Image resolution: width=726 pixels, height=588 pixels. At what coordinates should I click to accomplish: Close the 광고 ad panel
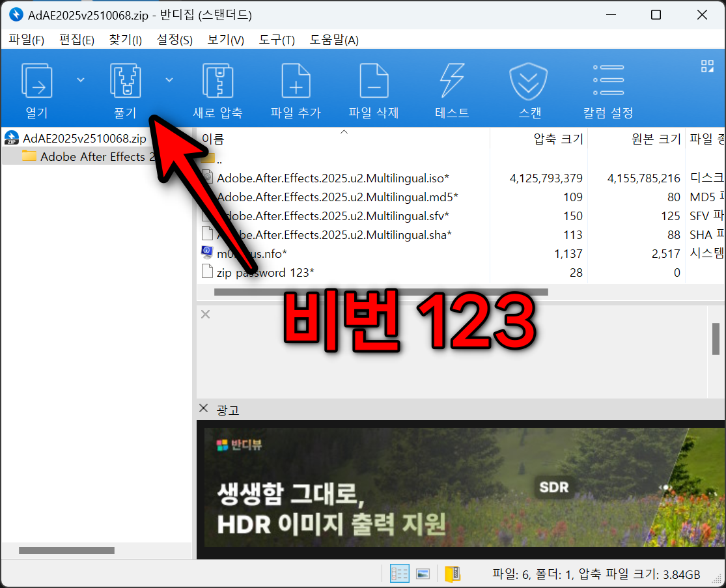(203, 408)
